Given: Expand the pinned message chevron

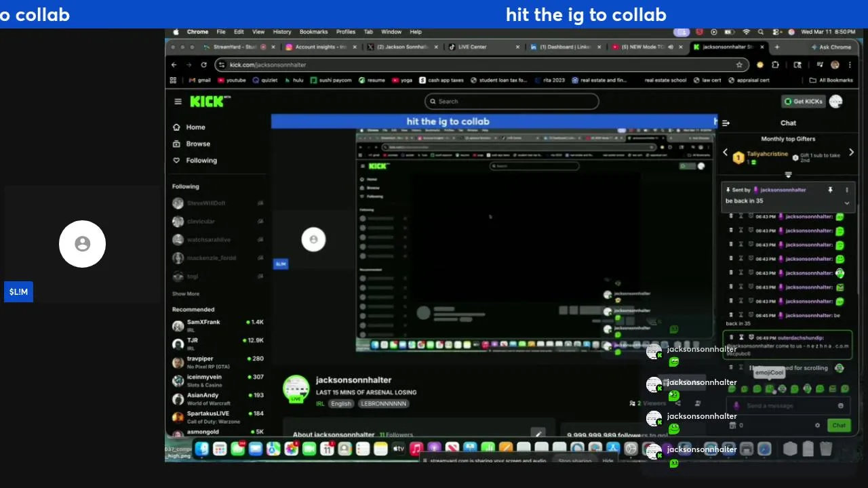Looking at the screenshot, I should pyautogui.click(x=846, y=203).
